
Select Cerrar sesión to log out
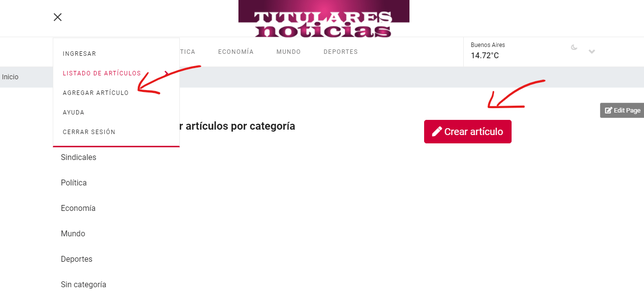(x=89, y=132)
